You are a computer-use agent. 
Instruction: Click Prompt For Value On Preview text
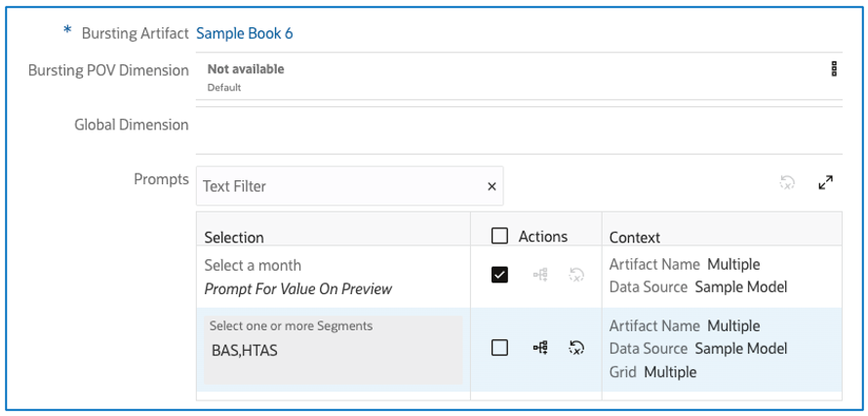[298, 288]
